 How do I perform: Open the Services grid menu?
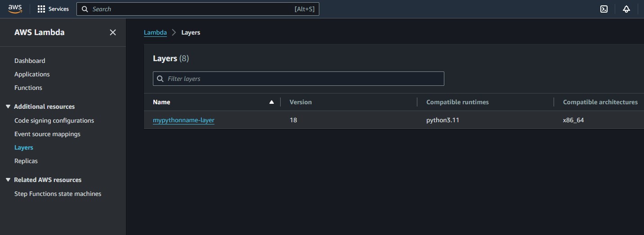[53, 9]
